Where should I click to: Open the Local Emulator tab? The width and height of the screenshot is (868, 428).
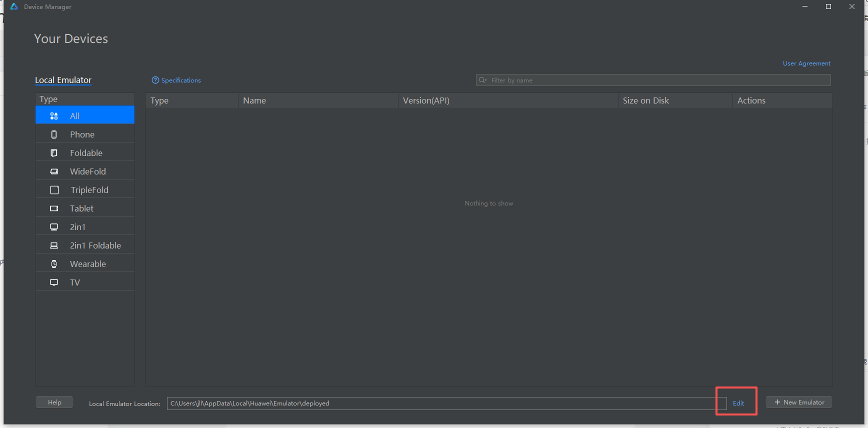pos(63,80)
